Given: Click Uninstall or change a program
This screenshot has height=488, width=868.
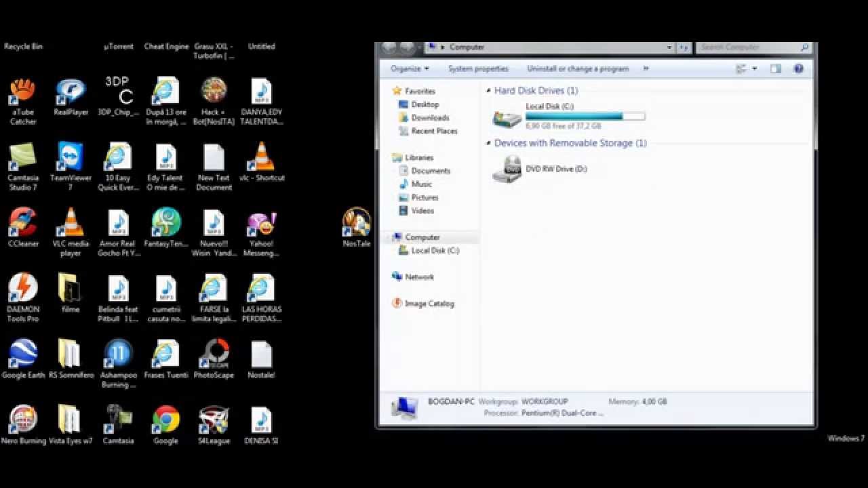Looking at the screenshot, I should (578, 68).
